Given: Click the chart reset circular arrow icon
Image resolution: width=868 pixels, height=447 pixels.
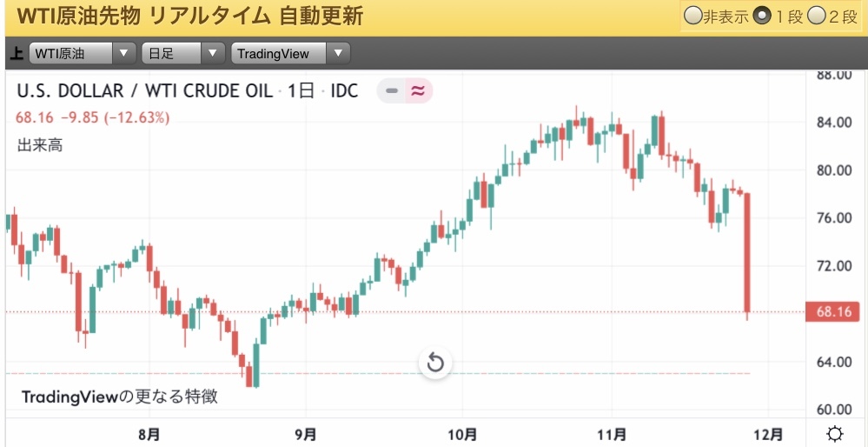Looking at the screenshot, I should click(x=435, y=363).
